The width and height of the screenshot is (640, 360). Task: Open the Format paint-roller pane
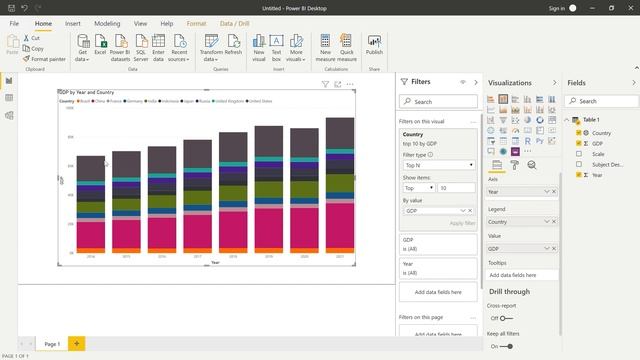(514, 165)
